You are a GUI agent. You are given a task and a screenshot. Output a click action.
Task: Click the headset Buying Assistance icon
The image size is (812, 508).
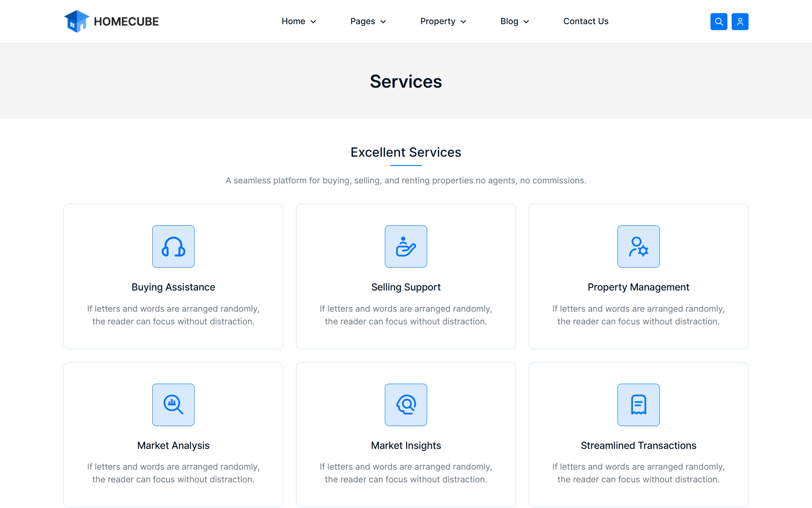[x=173, y=246]
